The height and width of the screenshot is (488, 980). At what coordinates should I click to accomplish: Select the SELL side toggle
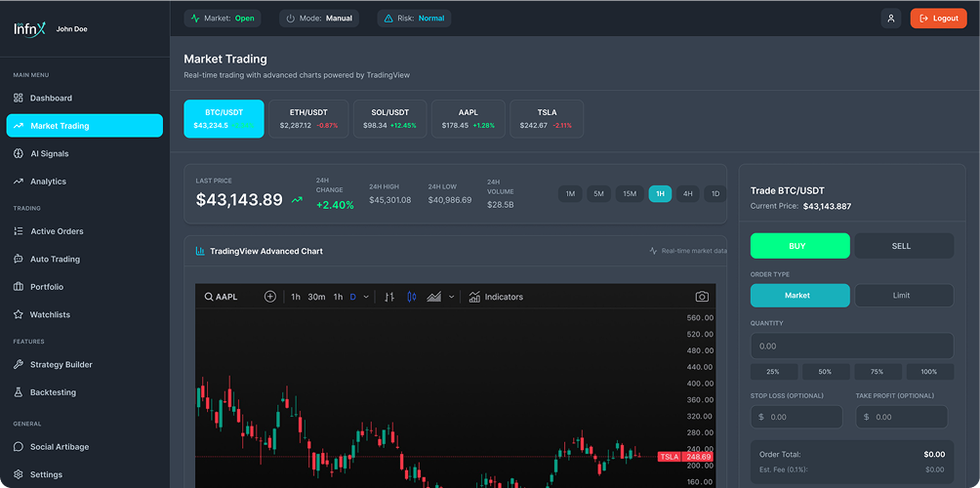tap(904, 246)
